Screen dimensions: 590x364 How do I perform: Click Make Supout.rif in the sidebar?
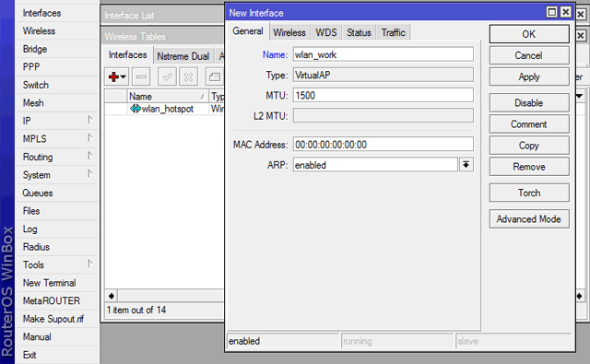57,319
